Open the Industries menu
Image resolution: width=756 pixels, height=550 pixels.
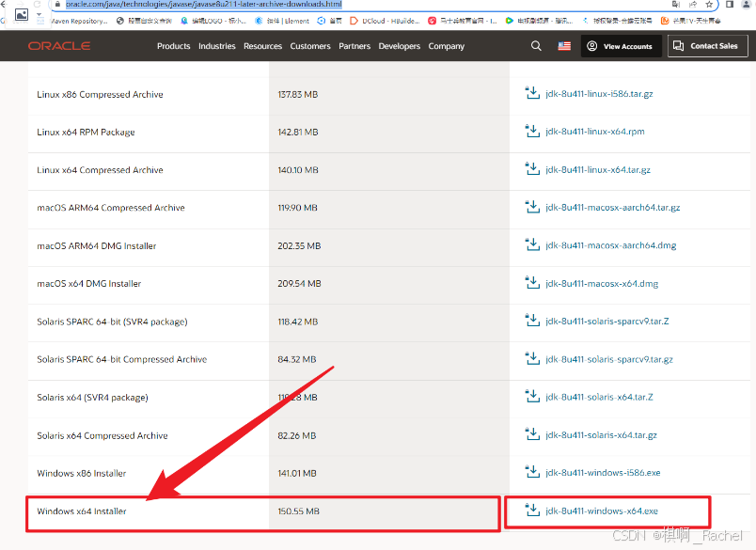[x=217, y=46]
